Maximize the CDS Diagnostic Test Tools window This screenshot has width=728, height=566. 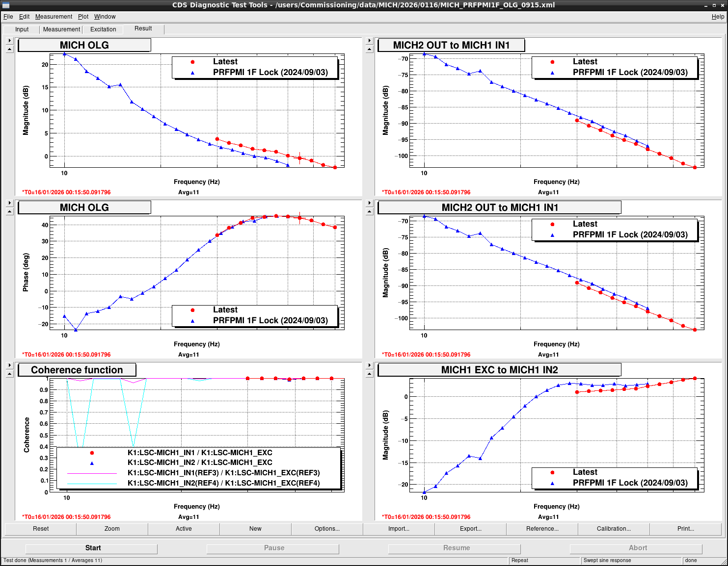(x=714, y=5)
